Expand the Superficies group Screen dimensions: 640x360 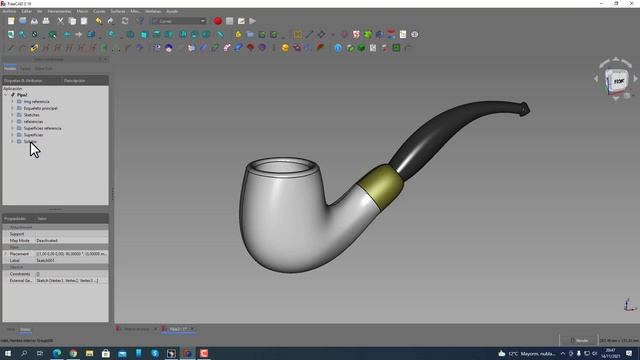[x=12, y=135]
